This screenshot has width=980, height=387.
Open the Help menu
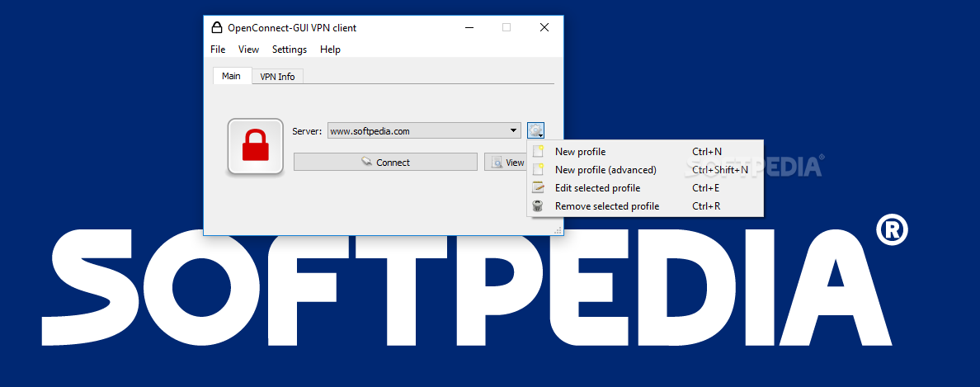(330, 50)
